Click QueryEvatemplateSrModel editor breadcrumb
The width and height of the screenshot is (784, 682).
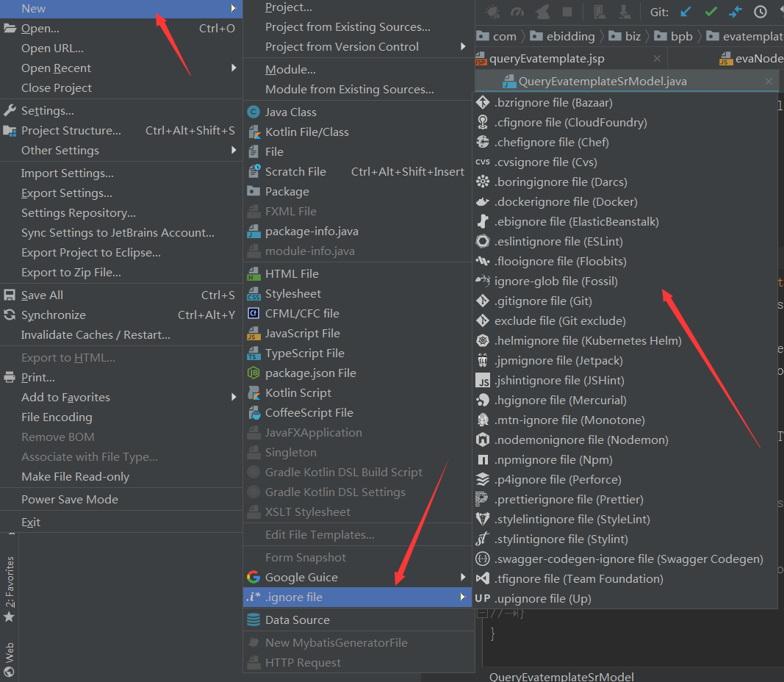[x=561, y=677]
